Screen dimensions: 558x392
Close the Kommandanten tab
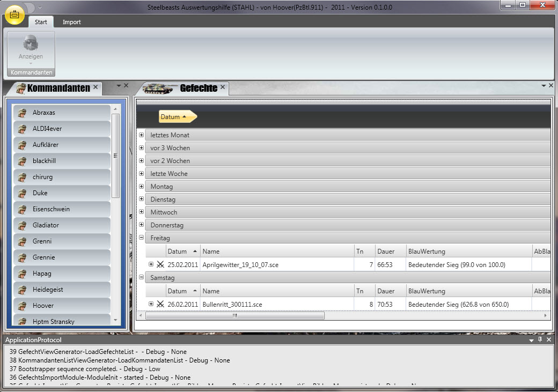coord(96,87)
